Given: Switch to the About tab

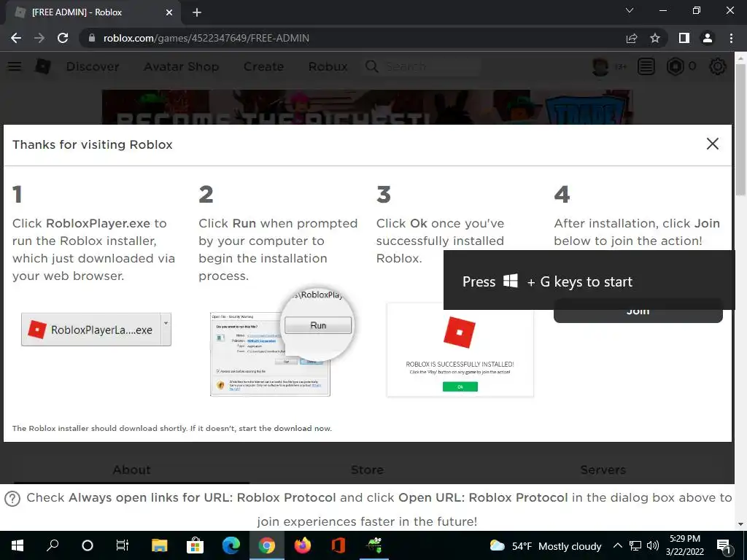Looking at the screenshot, I should coord(131,470).
